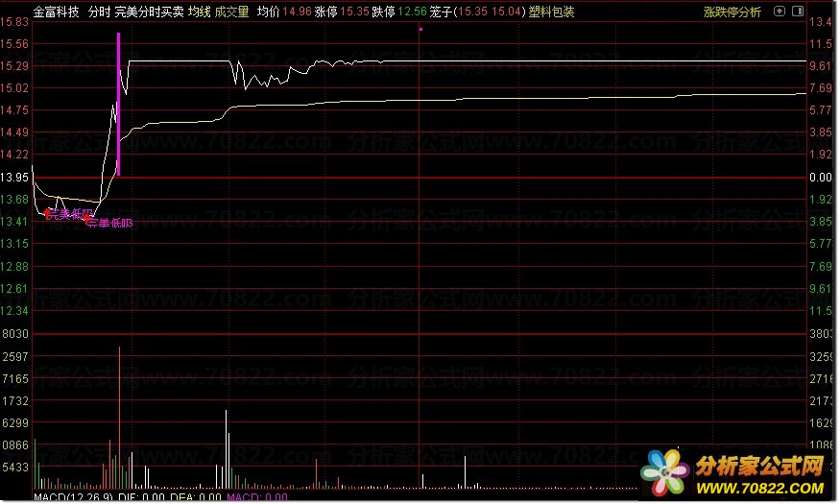The image size is (840, 504).
Task: Click the 15.83 price axis label
Action: pos(14,22)
